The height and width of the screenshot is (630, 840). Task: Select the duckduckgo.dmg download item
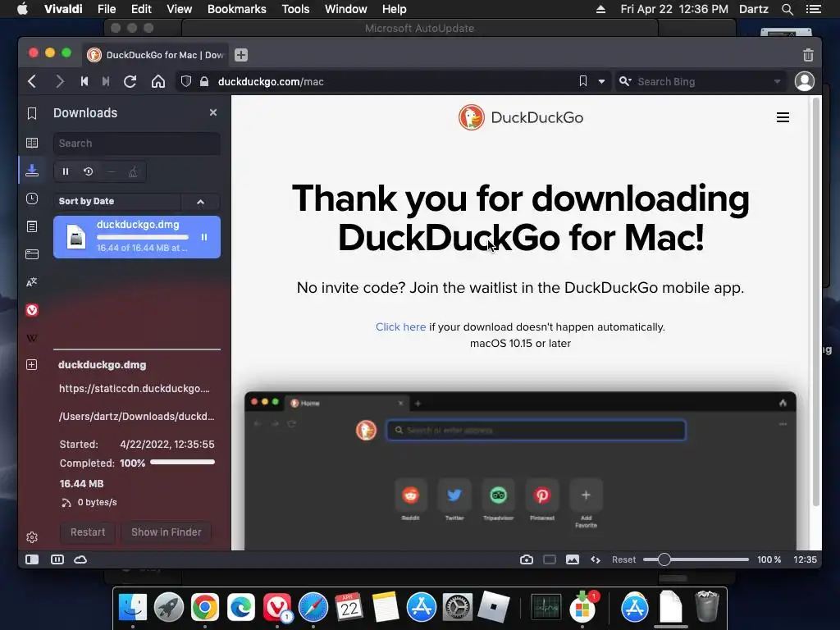click(x=137, y=237)
